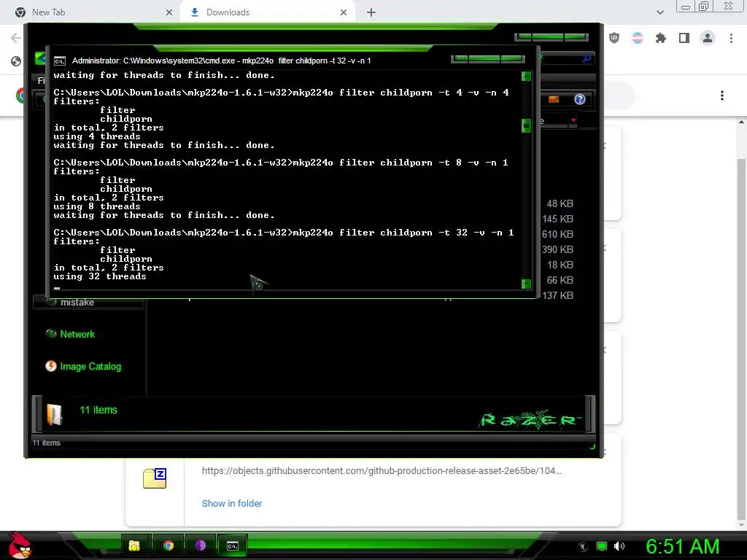747x560 pixels.
Task: Open the uBlock shield extension icon
Action: pyautogui.click(x=614, y=38)
